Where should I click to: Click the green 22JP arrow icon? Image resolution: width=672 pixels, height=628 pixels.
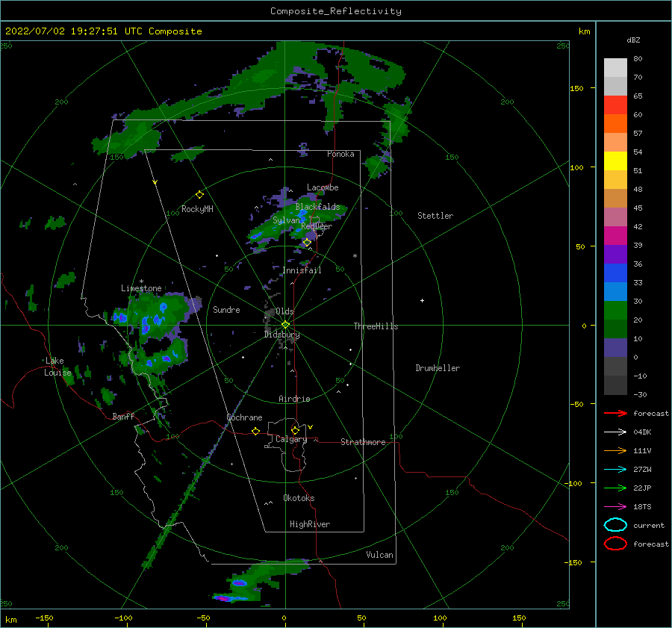coord(615,488)
